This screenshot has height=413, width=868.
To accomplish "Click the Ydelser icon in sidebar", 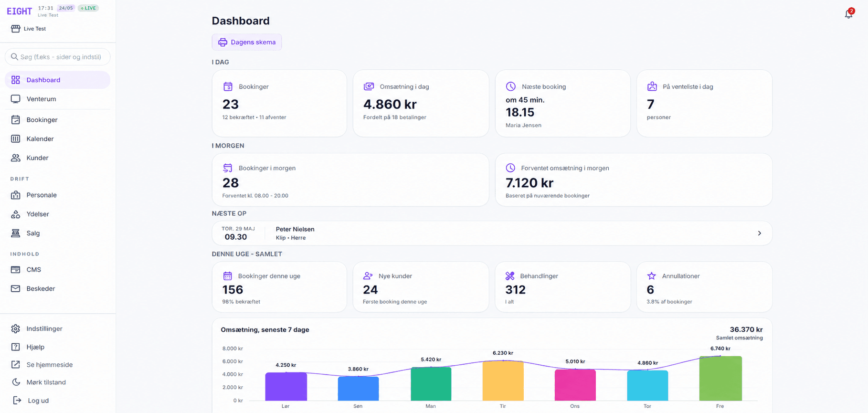I will tap(16, 214).
